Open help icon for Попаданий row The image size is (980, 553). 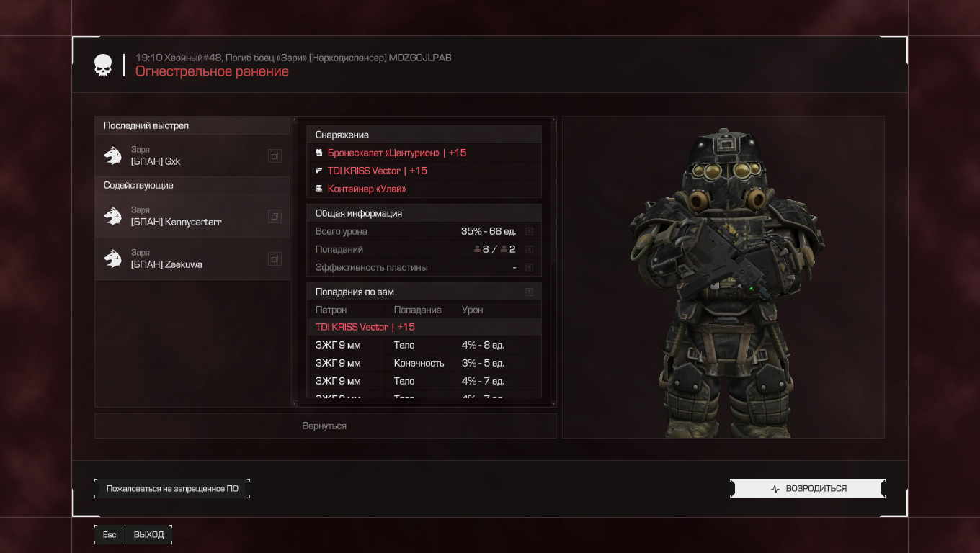point(529,249)
